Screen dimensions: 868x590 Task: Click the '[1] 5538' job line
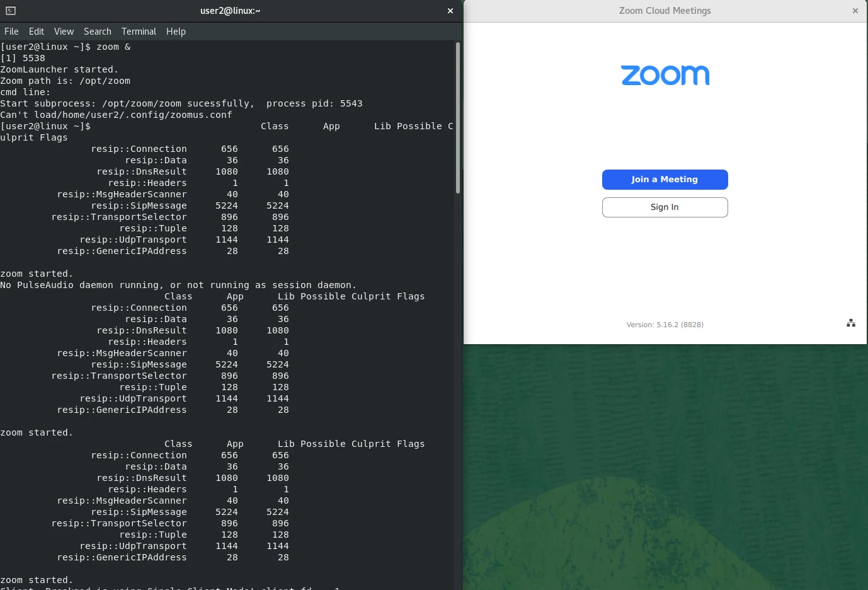coord(23,58)
